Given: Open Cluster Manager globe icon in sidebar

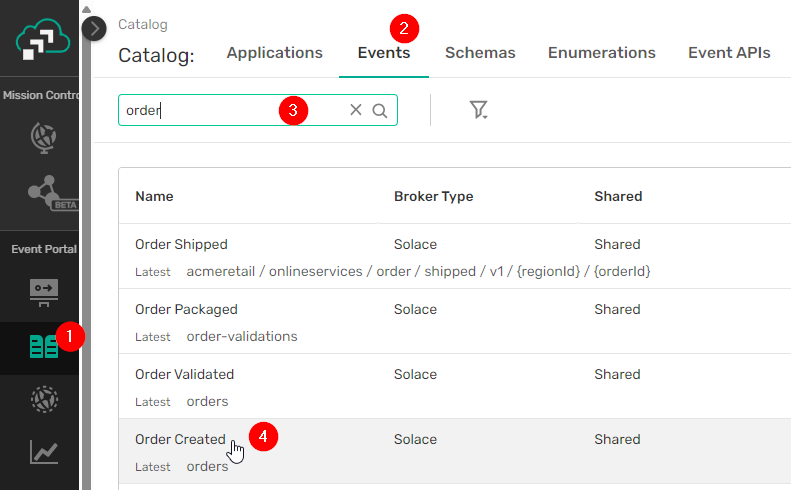Looking at the screenshot, I should click(x=43, y=135).
